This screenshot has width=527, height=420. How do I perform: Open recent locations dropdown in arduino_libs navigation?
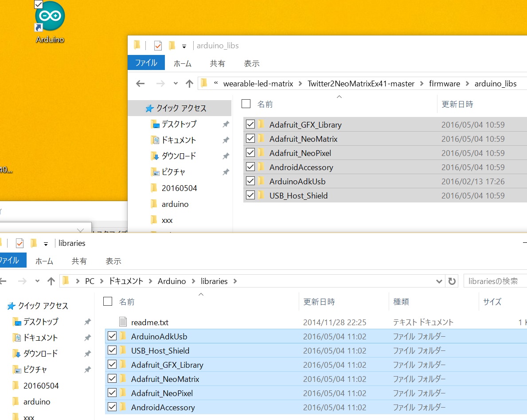176,84
